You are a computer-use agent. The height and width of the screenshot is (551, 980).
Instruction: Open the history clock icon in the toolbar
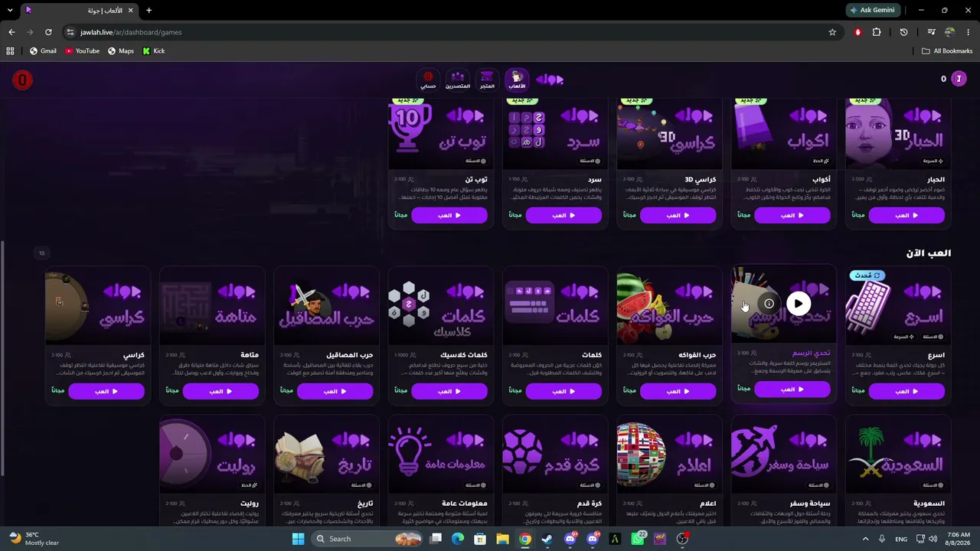pyautogui.click(x=903, y=32)
